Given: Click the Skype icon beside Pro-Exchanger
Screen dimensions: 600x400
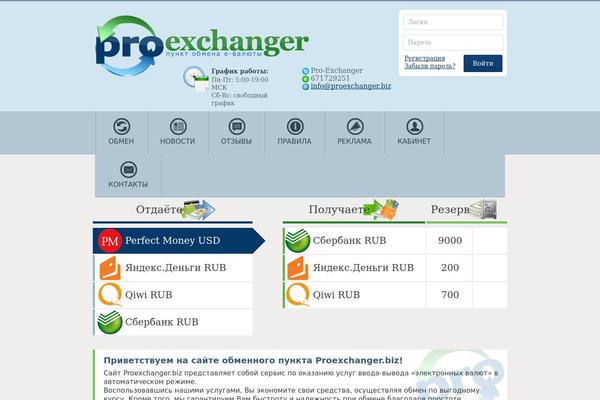Looking at the screenshot, I should [x=305, y=71].
